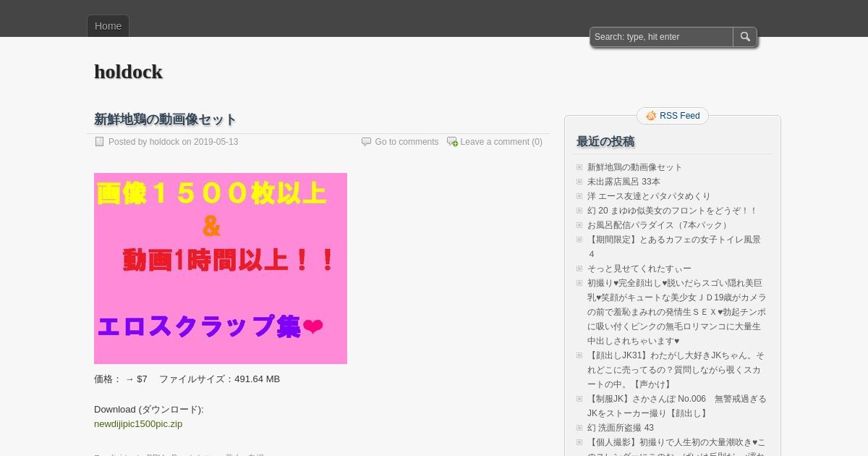Viewport: 868px width, 456px height.
Task: Open sidebar post 幻 20 まゆゆ似美女
Action: pos(672,211)
